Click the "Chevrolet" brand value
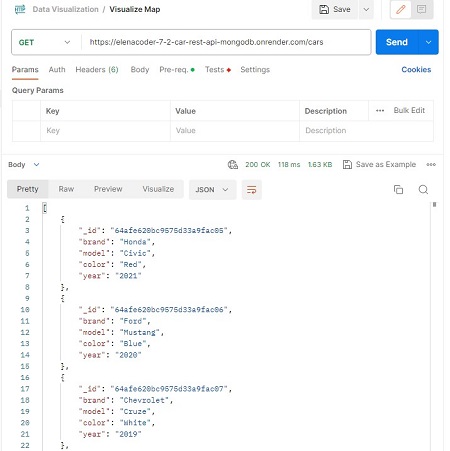The image size is (450, 451). [144, 400]
